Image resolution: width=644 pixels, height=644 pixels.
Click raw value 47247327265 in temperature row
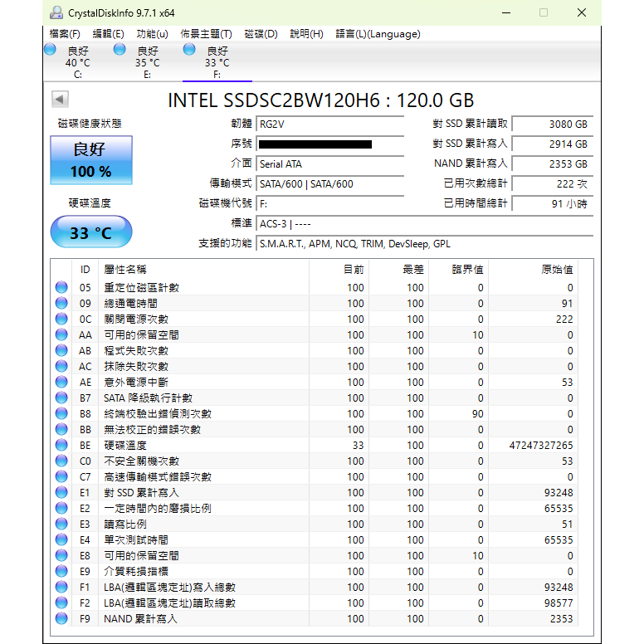(541, 445)
